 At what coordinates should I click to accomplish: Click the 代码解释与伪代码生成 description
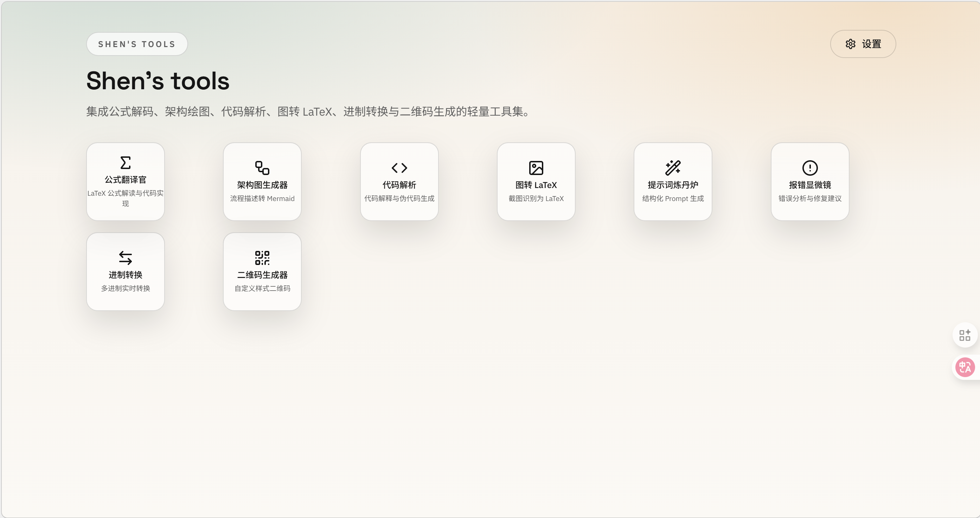tap(399, 199)
